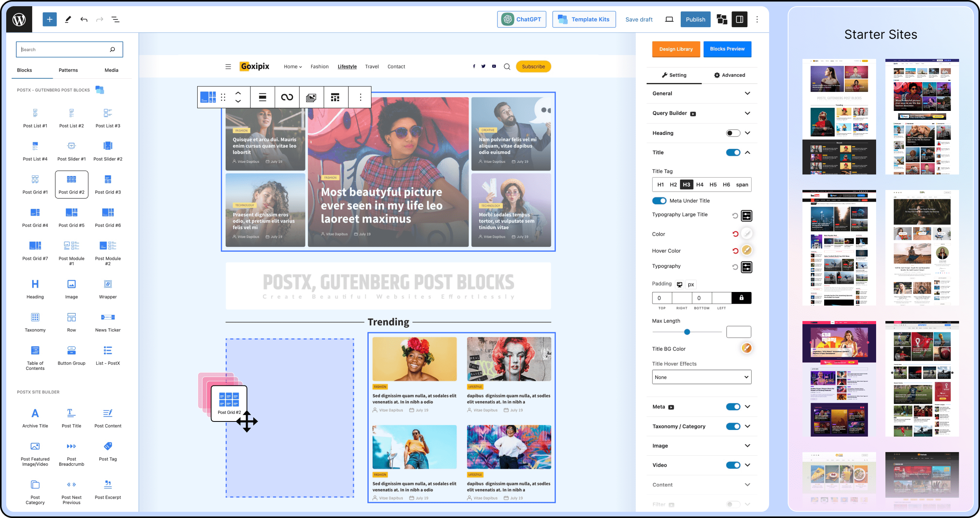Click the block toolbar grid layout icon
The image size is (980, 518).
tap(335, 97)
